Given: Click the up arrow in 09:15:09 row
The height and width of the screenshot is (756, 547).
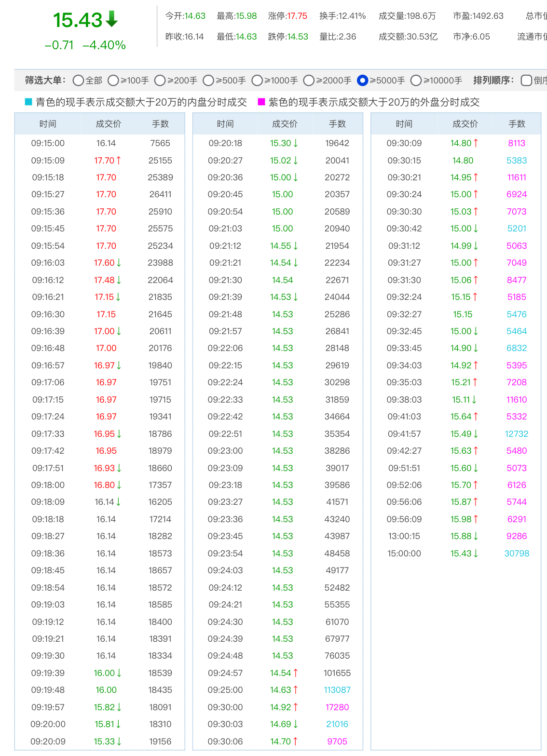Looking at the screenshot, I should click(119, 160).
